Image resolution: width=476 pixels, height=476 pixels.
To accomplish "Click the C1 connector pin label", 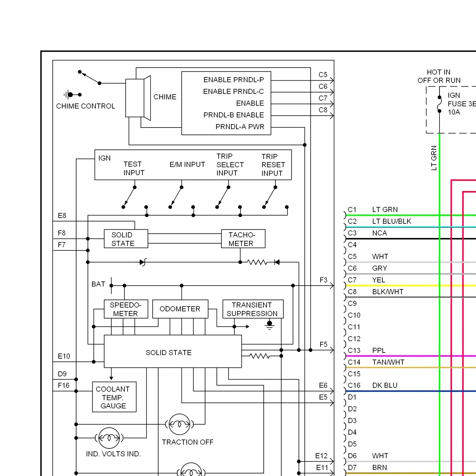I will tap(352, 209).
